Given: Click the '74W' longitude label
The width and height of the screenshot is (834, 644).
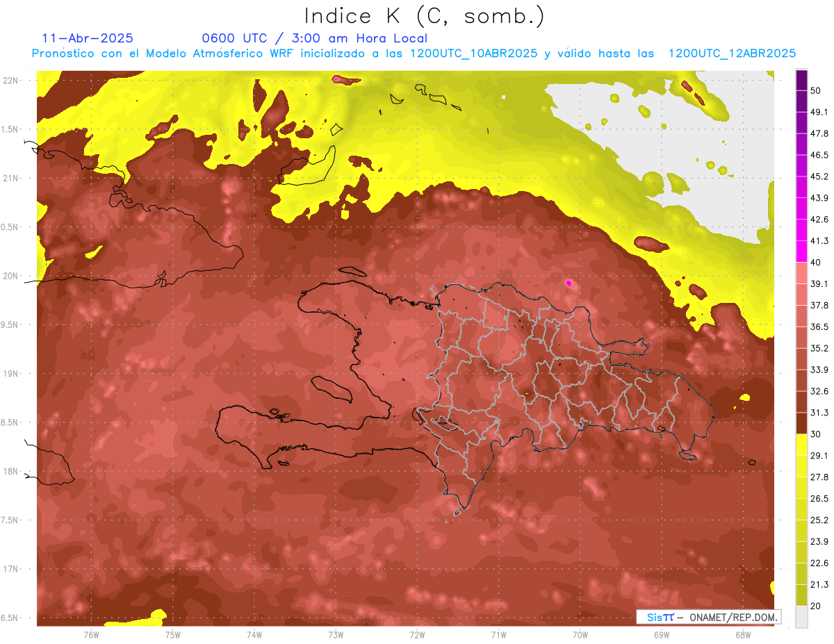Looking at the screenshot, I should click(x=254, y=634).
